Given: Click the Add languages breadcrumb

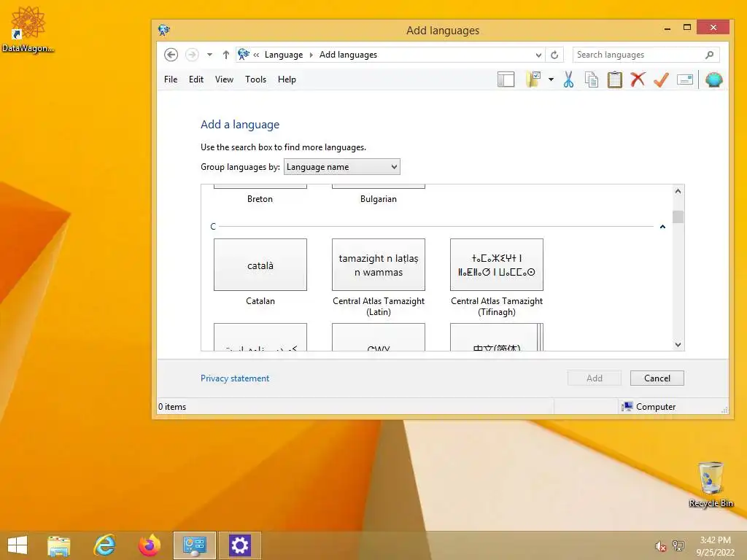Looking at the screenshot, I should click(348, 55).
